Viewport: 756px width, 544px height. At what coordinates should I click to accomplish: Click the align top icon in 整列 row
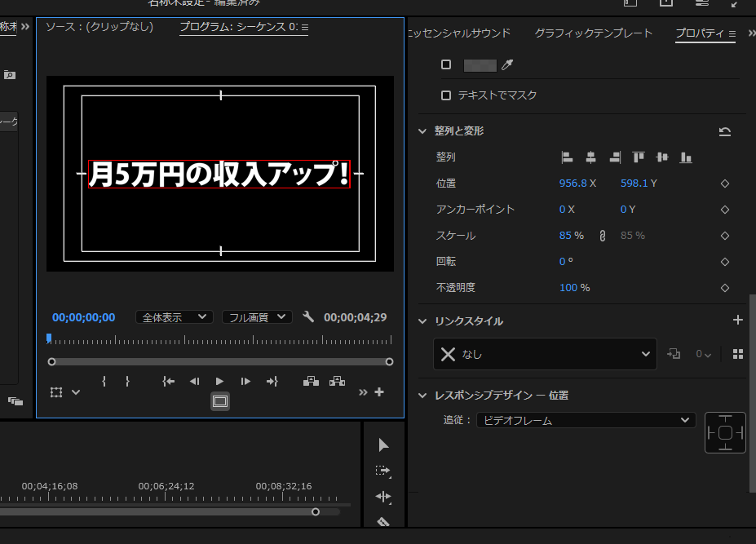(x=639, y=157)
